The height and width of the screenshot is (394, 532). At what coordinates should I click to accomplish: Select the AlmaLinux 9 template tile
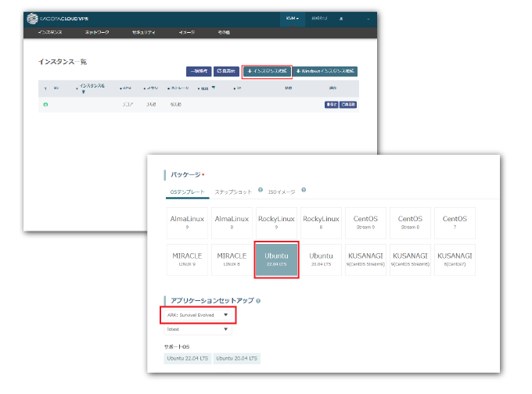pos(187,222)
